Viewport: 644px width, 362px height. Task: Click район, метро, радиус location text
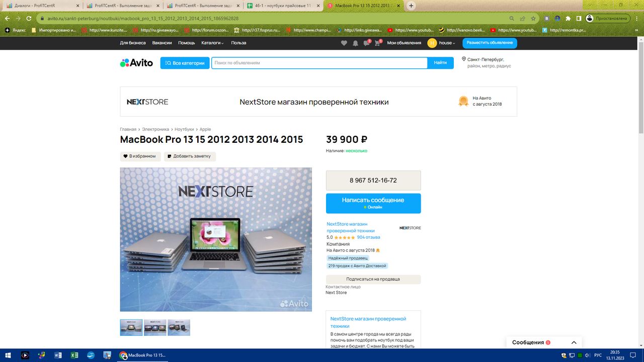click(x=489, y=66)
